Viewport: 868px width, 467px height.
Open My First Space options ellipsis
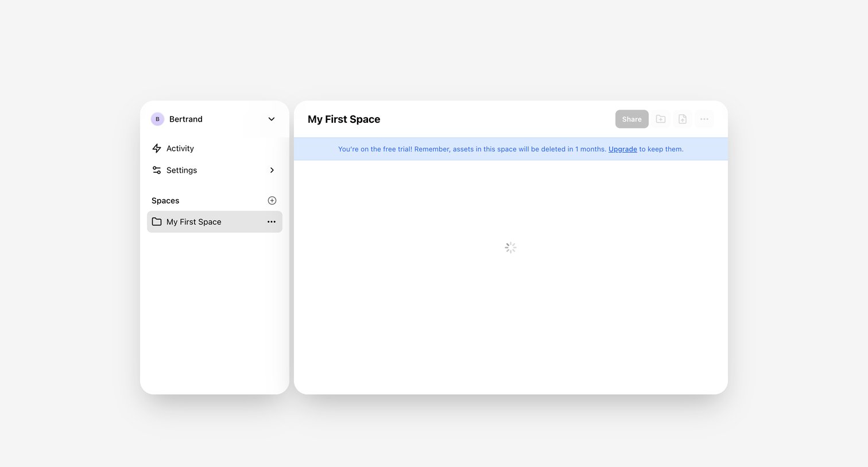[x=272, y=222]
